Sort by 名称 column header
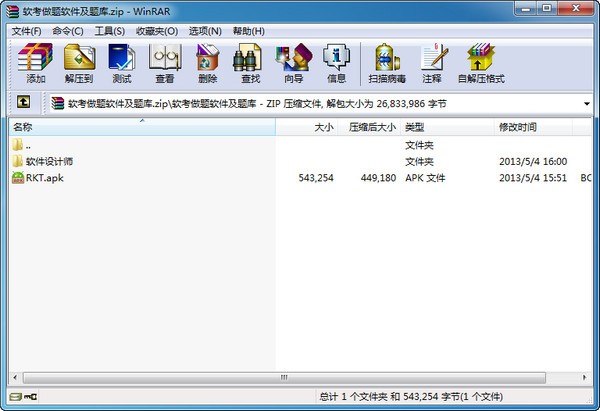This screenshot has height=411, width=600. pos(142,127)
